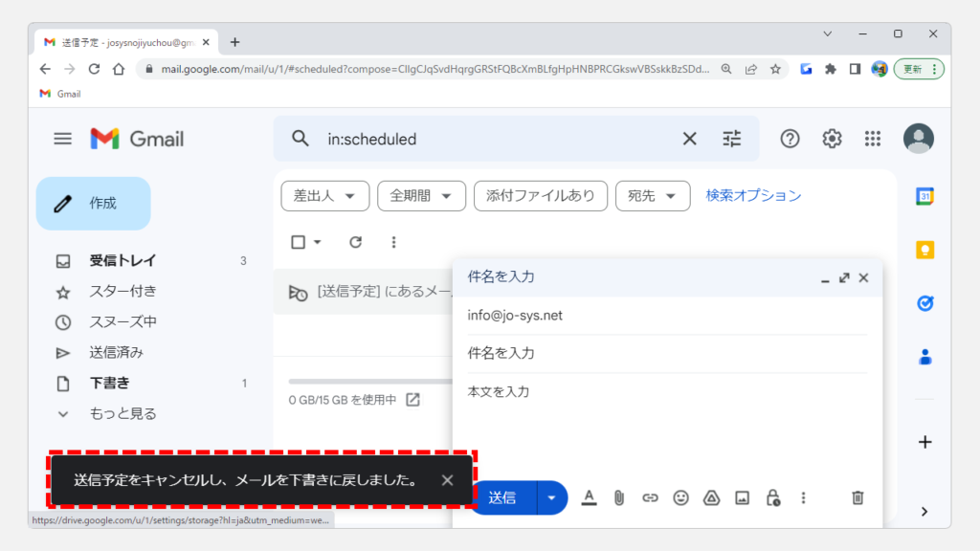Toggle the 添付ファイルあり filter chip

541,196
